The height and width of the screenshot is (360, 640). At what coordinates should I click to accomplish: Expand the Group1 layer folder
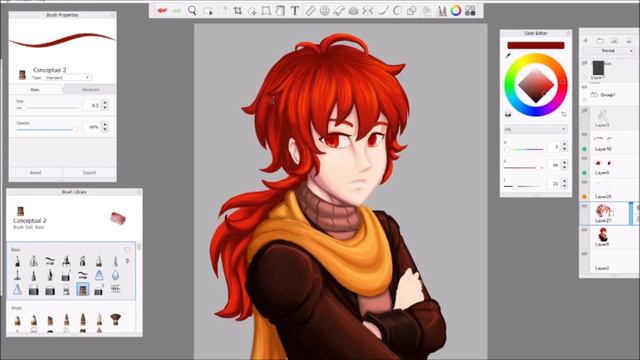pos(594,95)
